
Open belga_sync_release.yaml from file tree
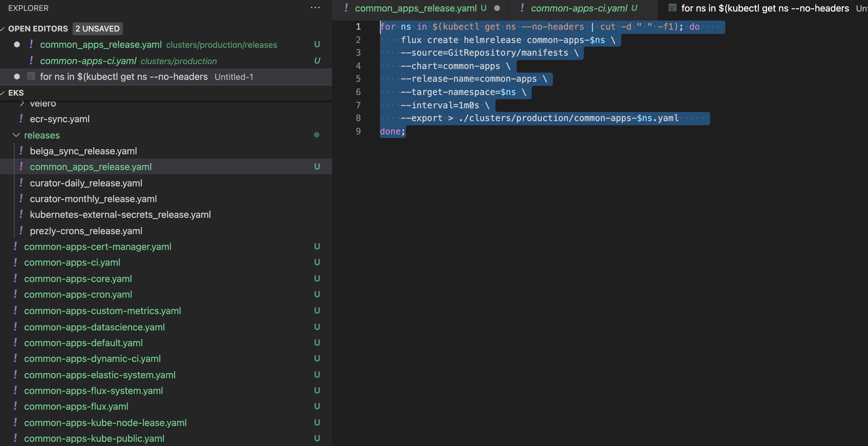(x=83, y=151)
